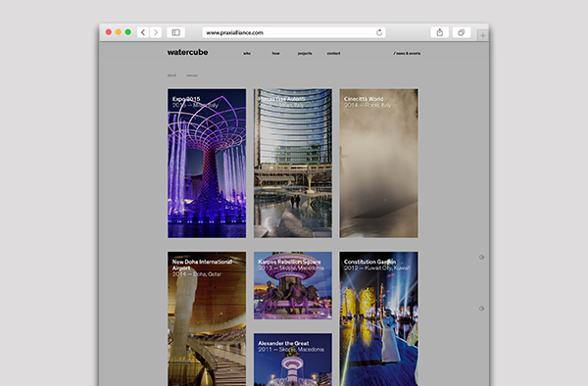Go back with the browser back arrow

tap(143, 32)
